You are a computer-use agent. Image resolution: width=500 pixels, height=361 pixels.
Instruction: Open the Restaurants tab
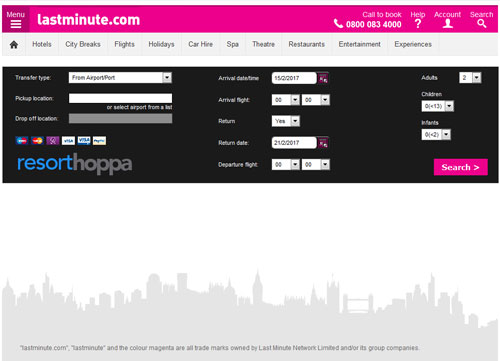(306, 44)
